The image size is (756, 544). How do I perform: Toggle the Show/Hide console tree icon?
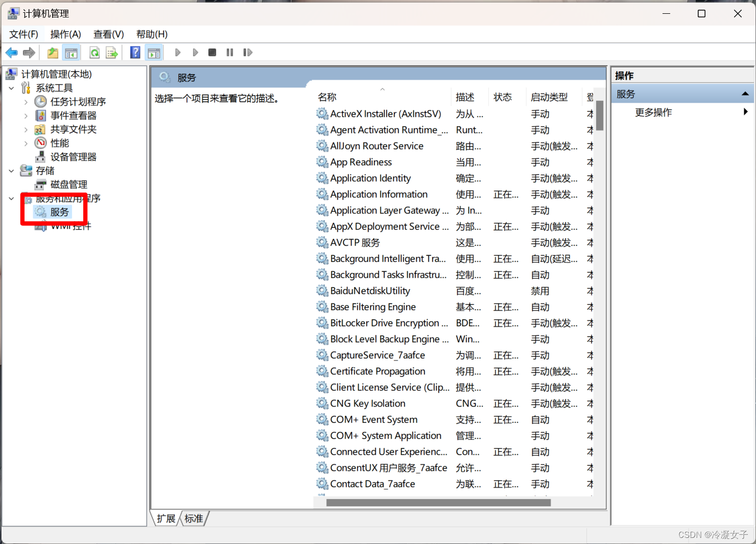coord(71,53)
